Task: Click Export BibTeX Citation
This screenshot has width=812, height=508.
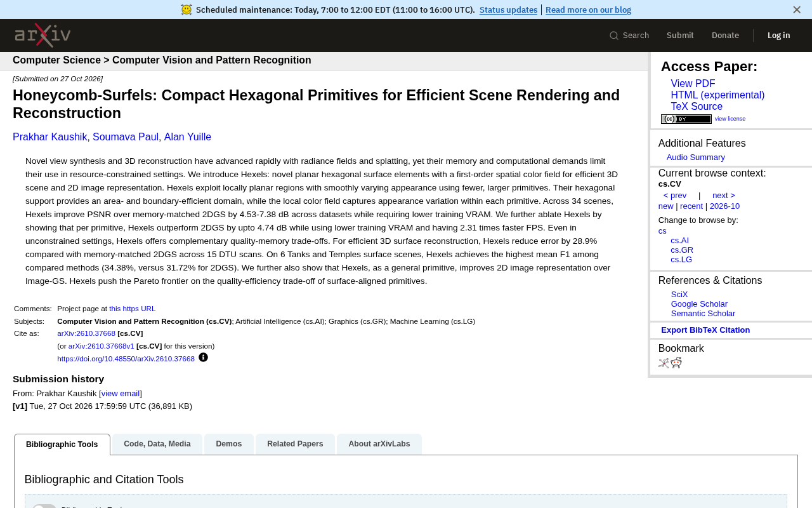Action: (705, 330)
